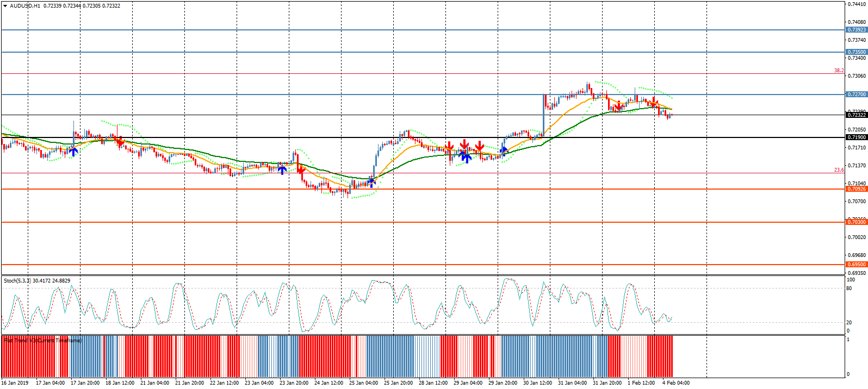Click the 16 Jan 2019 date on time axis
This screenshot has width=868, height=389.
tap(15, 383)
